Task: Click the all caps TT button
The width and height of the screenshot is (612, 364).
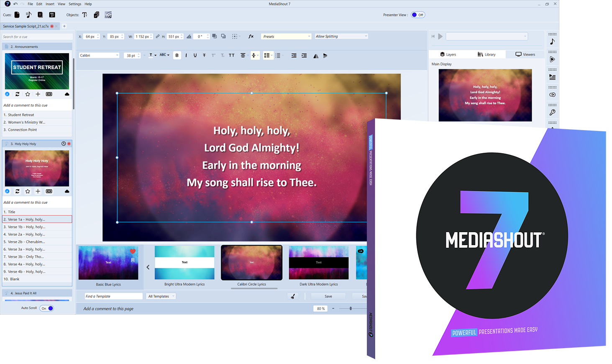Action: pos(231,55)
